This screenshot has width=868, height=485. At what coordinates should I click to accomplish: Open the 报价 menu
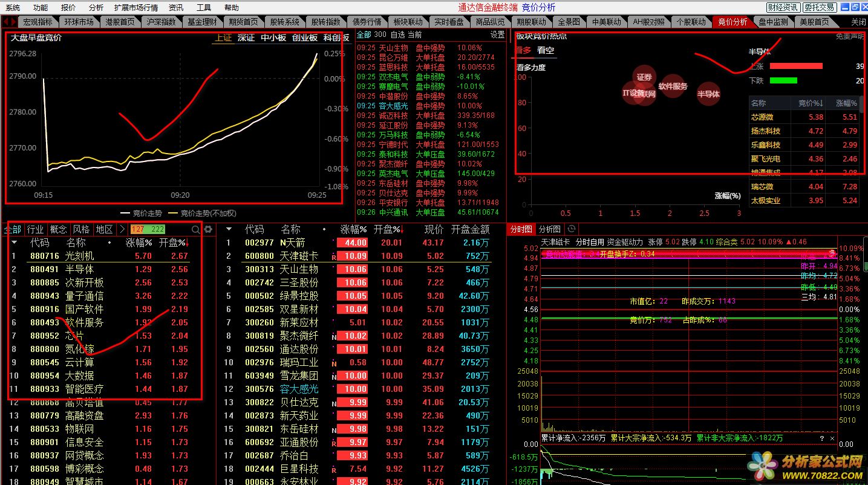tap(68, 8)
